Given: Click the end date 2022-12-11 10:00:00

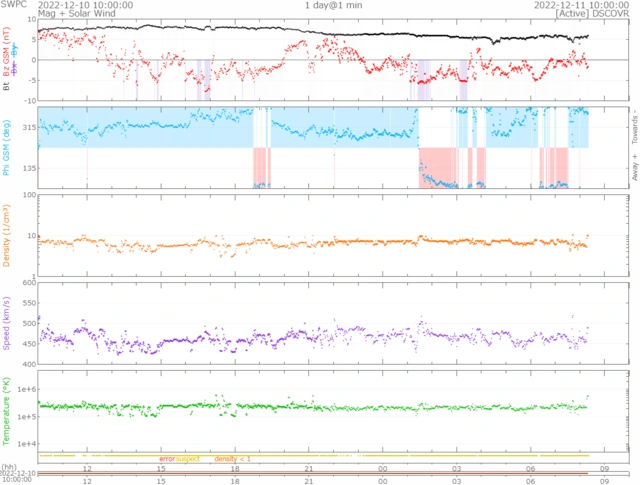Looking at the screenshot, I should [572, 6].
